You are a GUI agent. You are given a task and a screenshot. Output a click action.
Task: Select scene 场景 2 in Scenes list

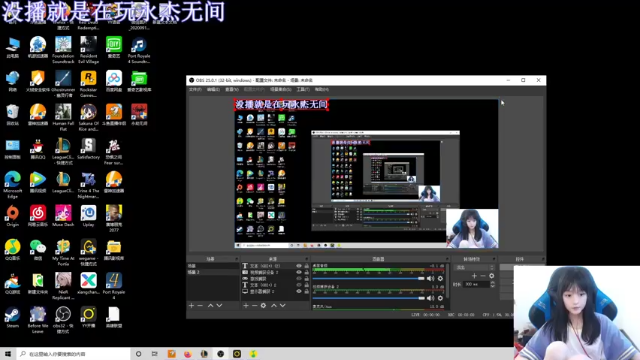213,272
